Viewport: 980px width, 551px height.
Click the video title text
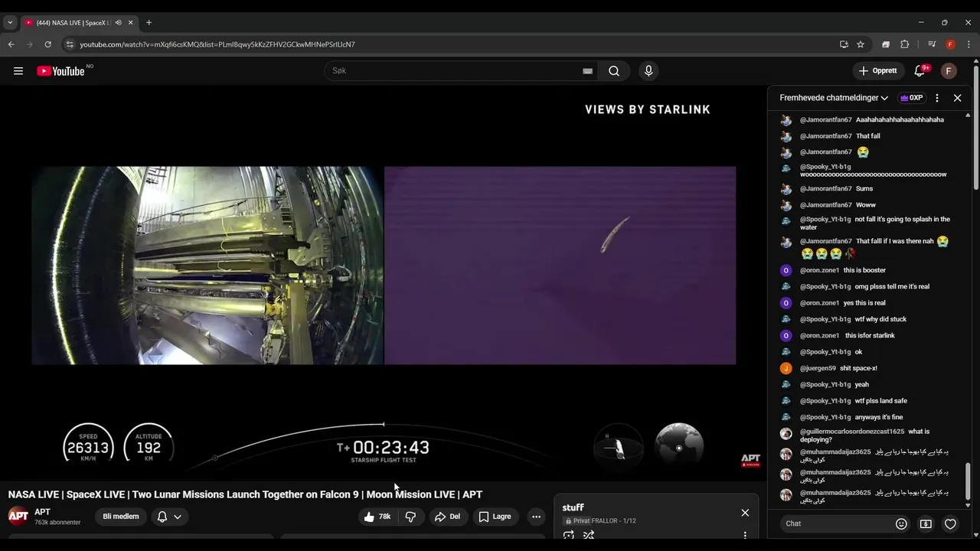click(245, 494)
